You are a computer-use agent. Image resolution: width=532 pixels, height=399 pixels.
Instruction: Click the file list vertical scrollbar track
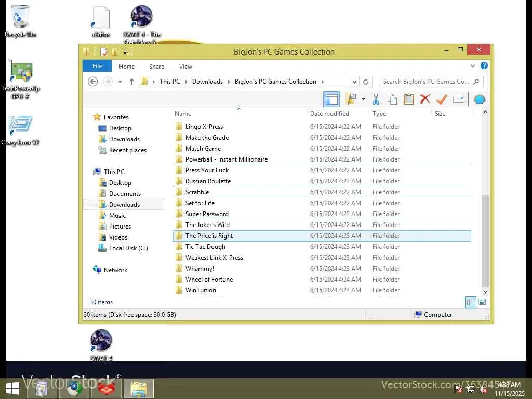coord(486,155)
